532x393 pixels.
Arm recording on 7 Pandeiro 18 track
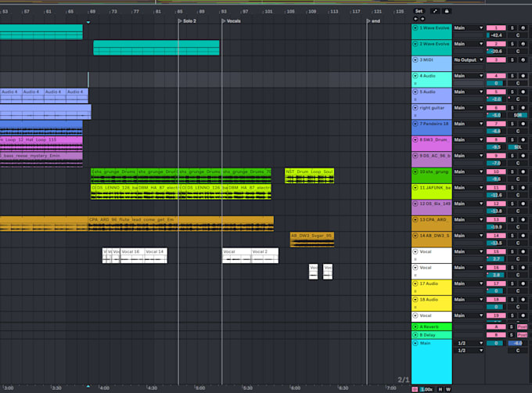[x=523, y=124]
